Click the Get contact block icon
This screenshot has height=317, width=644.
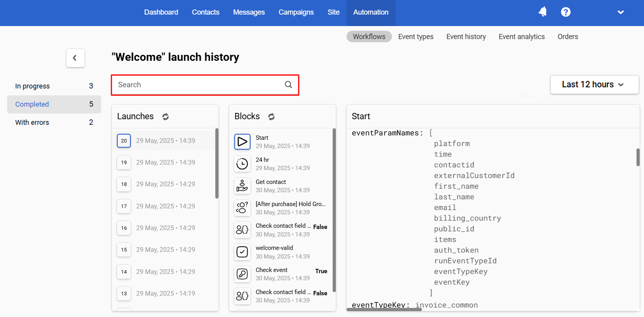click(242, 186)
